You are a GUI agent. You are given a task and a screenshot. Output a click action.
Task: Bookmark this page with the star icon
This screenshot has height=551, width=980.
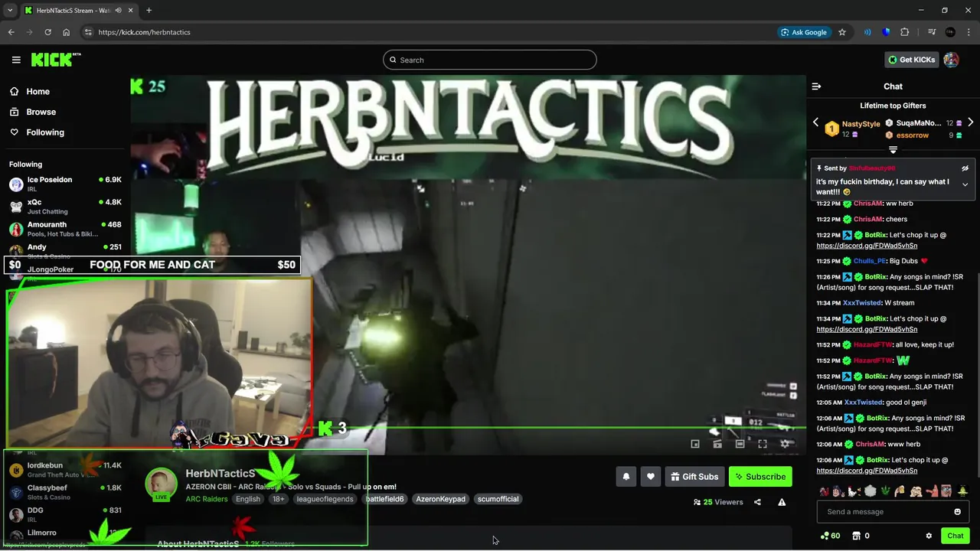pos(842,32)
